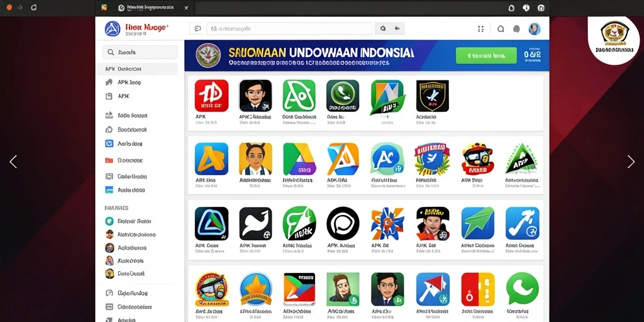Open the wreath crest with blue bird app
Image resolution: width=644 pixels, height=322 pixels.
(433, 159)
